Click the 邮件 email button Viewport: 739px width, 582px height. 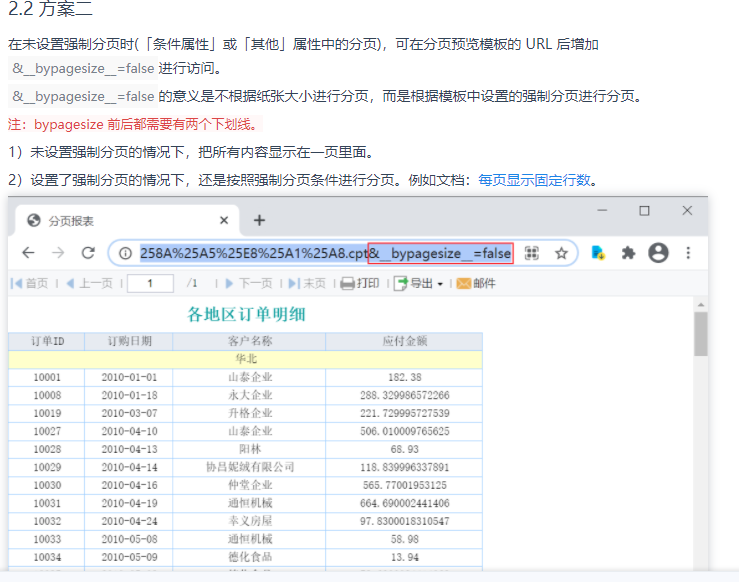pos(476,283)
